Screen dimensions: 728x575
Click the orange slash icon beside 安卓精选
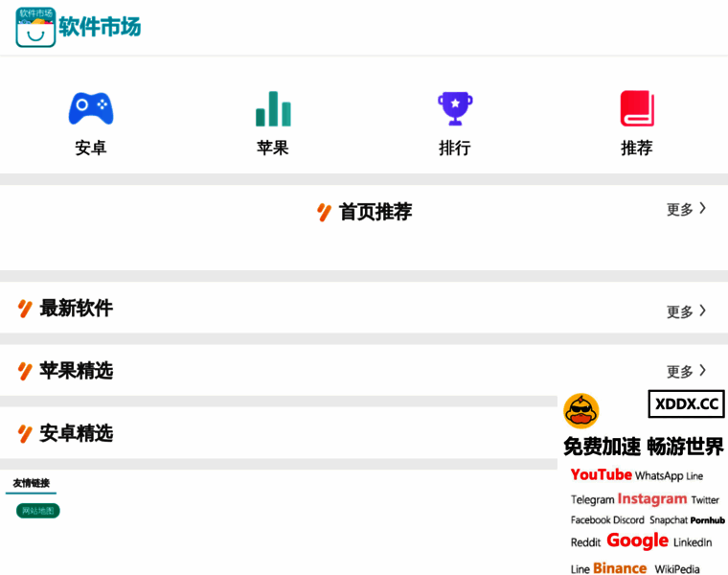tap(25, 434)
